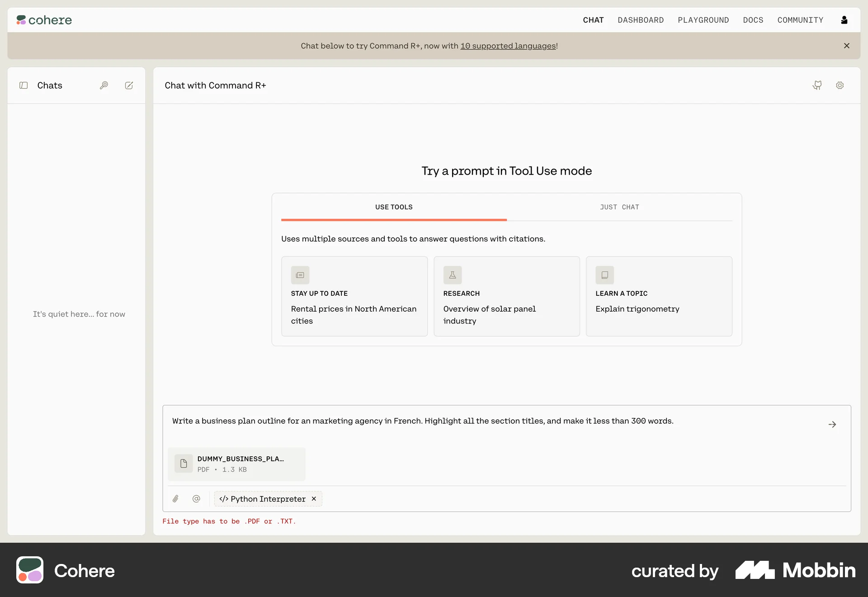Image resolution: width=868 pixels, height=597 pixels.
Task: Open your account profile menu
Action: [x=844, y=20]
